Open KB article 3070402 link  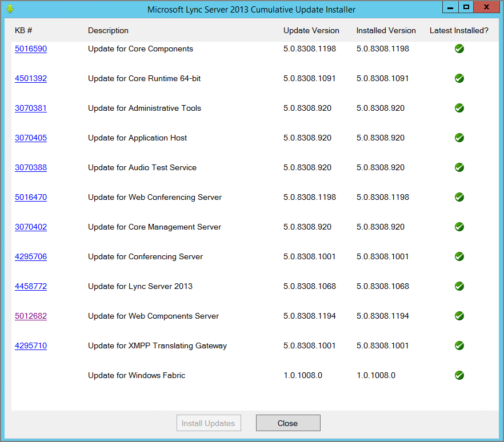[x=31, y=227]
